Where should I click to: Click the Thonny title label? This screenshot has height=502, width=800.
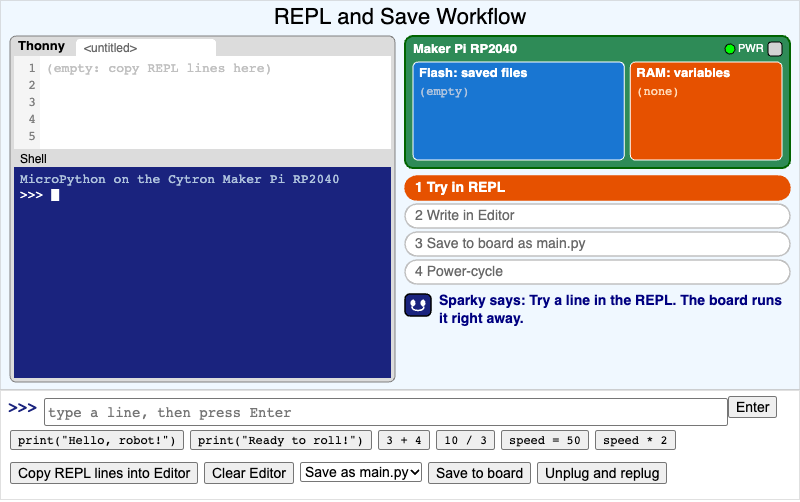42,46
